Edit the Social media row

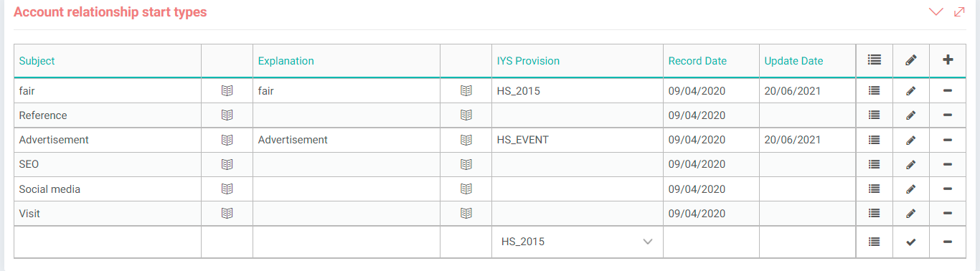910,189
